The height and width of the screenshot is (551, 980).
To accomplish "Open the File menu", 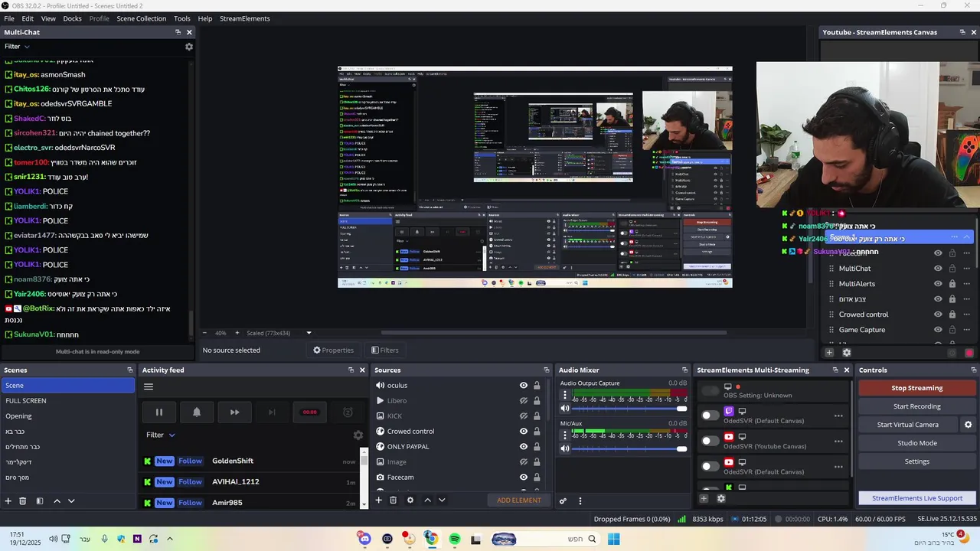I will pos(9,18).
